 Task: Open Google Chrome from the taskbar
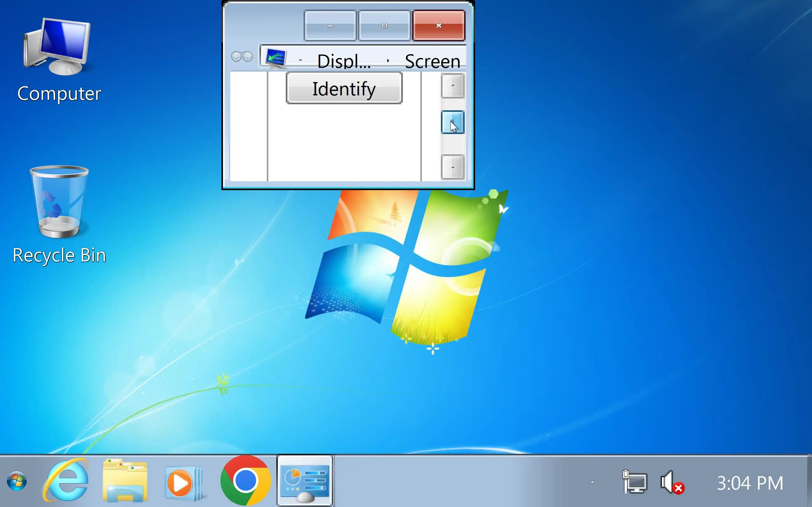[x=245, y=480]
